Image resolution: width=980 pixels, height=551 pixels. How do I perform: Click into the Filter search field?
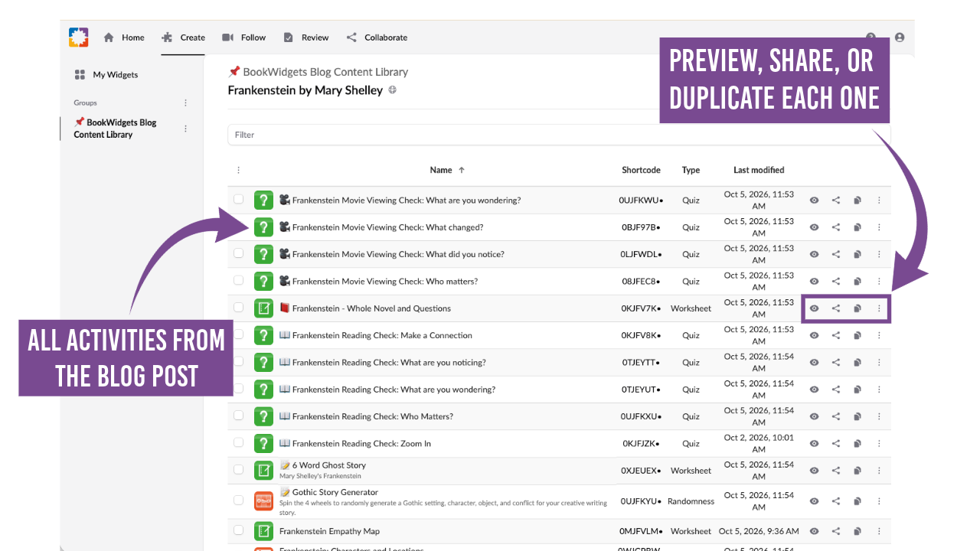tap(559, 135)
